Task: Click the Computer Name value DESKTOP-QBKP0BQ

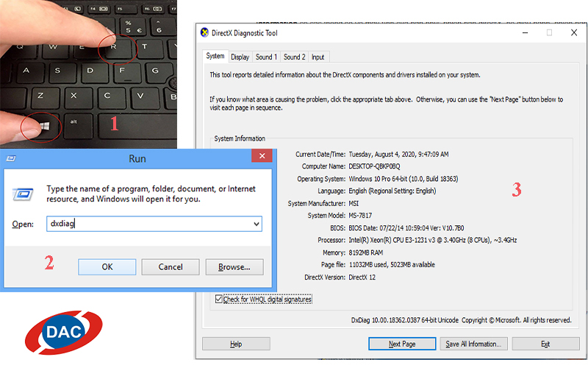Action: click(x=374, y=166)
